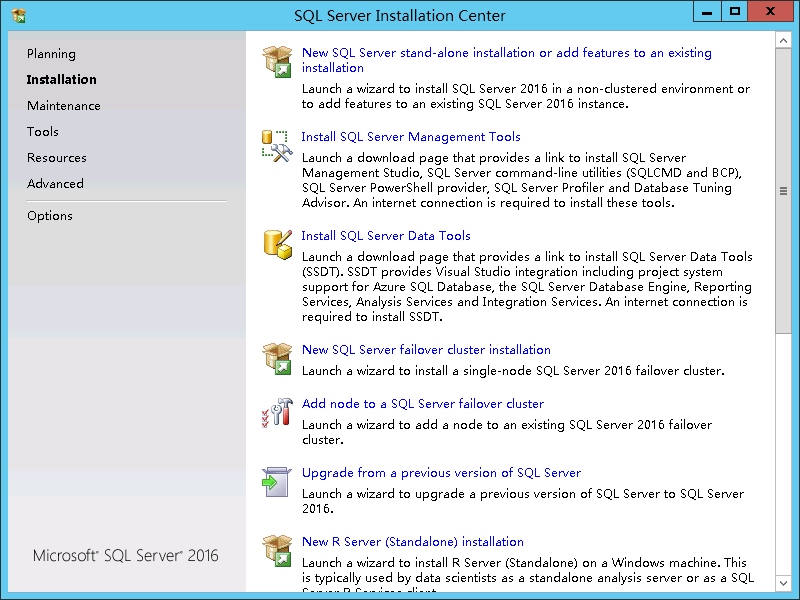Open the Tools section
The image size is (800, 600).
(43, 132)
